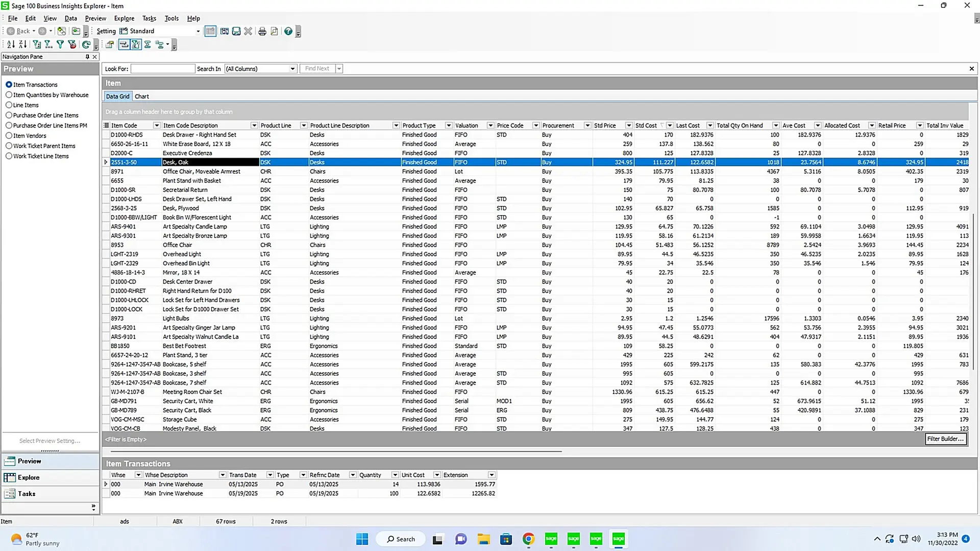Viewport: 980px width, 551px height.
Task: Click the Forward navigation arrow icon
Action: (x=43, y=31)
